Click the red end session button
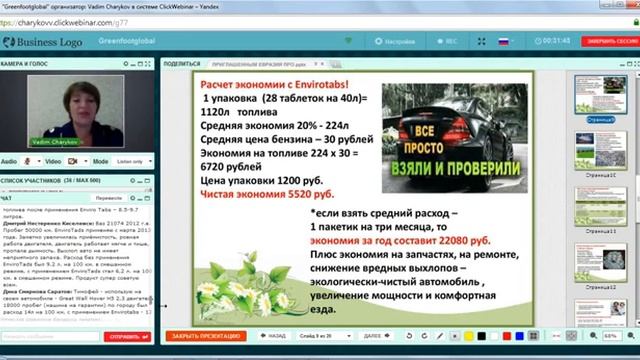The image size is (640, 360). coord(611,41)
